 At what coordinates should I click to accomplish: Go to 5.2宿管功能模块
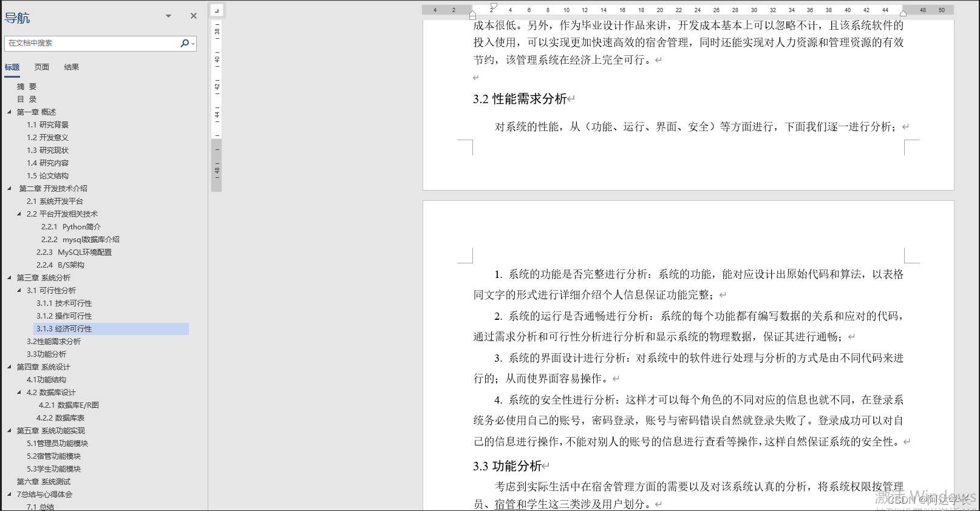click(53, 456)
